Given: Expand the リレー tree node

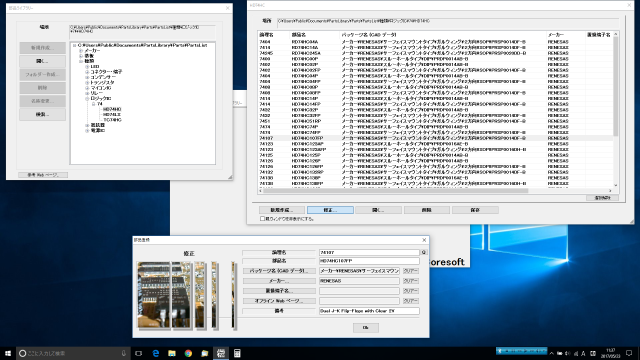Looking at the screenshot, I should point(87,93).
